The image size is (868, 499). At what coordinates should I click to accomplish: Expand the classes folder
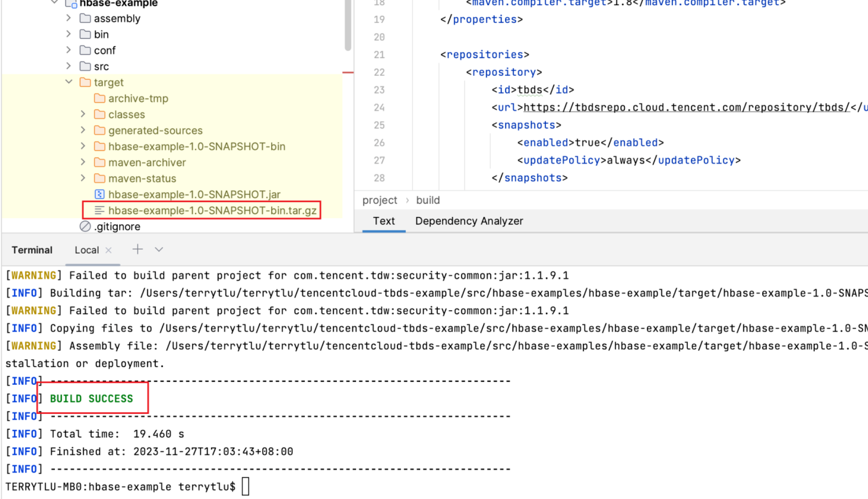[83, 114]
